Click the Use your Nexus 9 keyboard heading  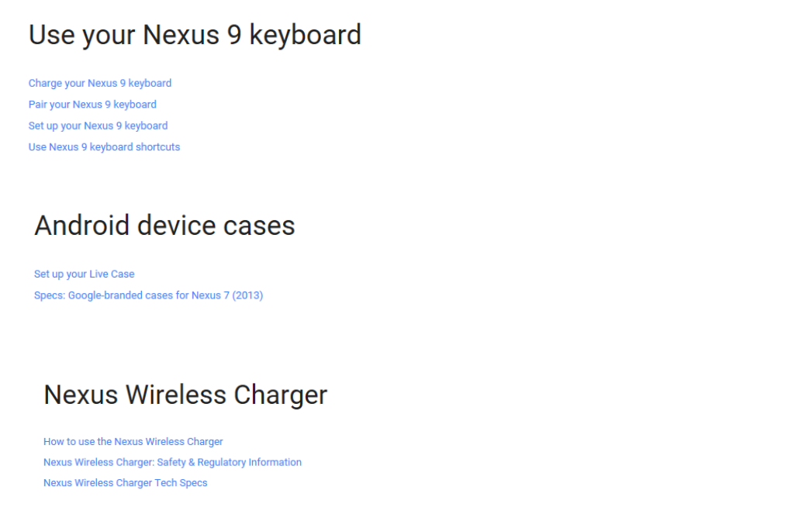pyautogui.click(x=195, y=35)
